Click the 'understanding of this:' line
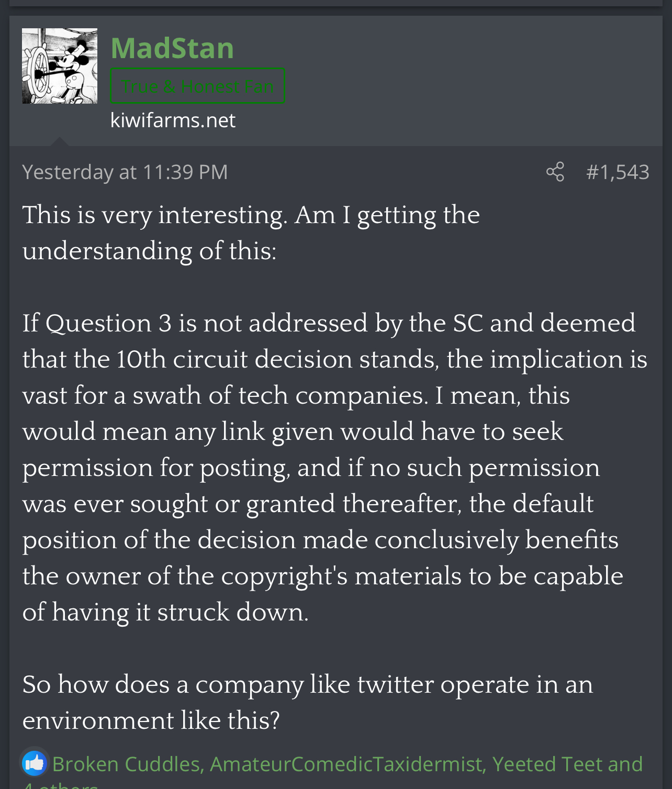This screenshot has width=672, height=789. pyautogui.click(x=149, y=251)
